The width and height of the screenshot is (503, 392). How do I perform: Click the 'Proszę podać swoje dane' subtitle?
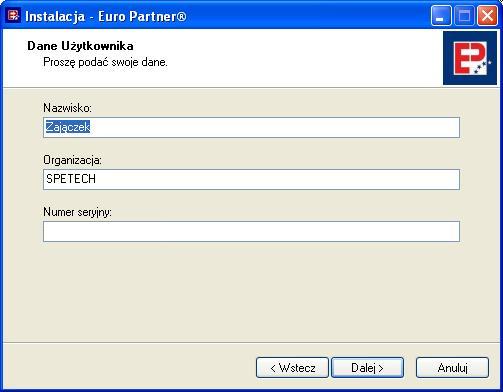[x=105, y=62]
